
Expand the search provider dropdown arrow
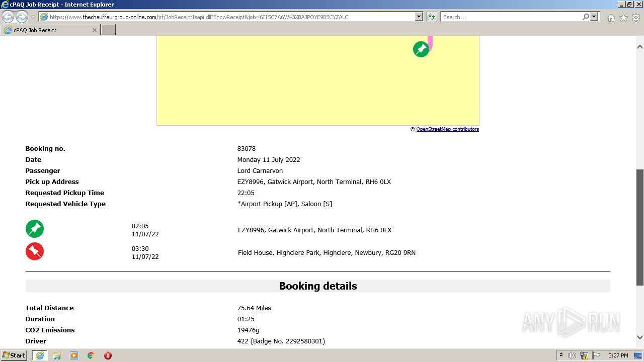click(x=594, y=17)
